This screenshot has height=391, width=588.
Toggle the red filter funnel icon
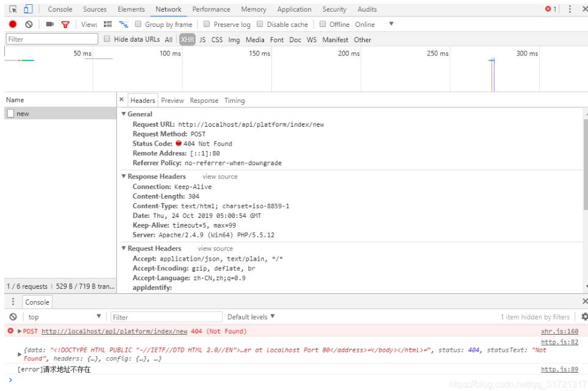65,24
